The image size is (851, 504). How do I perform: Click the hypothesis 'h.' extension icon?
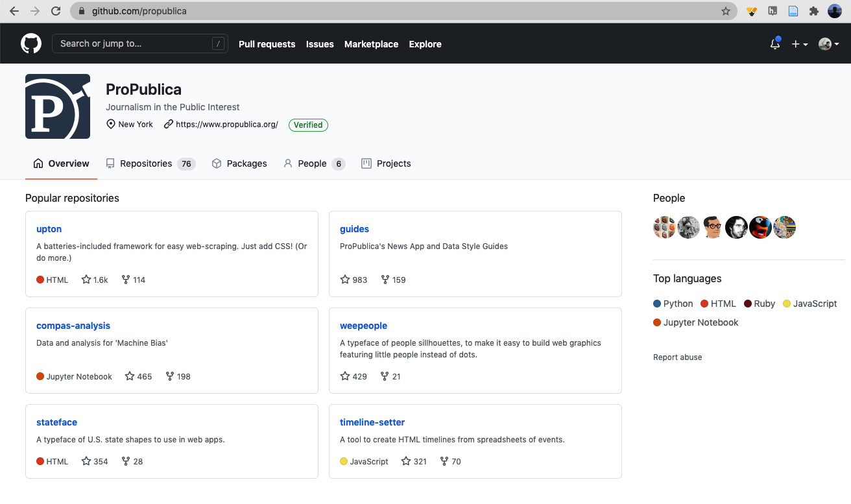773,11
